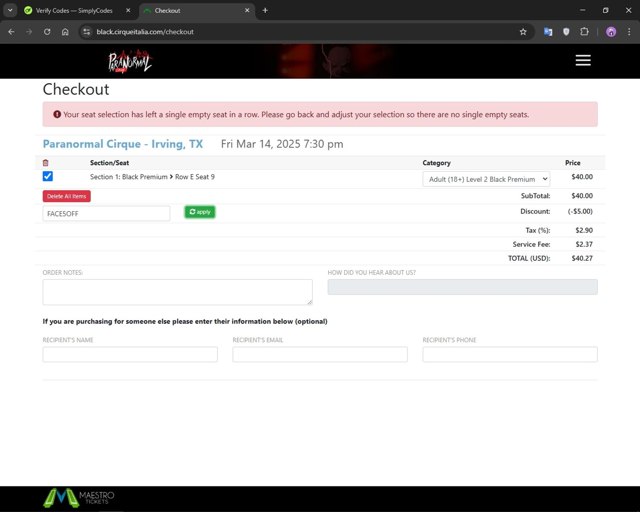Go to browser home page icon
This screenshot has height=512, width=640.
pos(65,32)
